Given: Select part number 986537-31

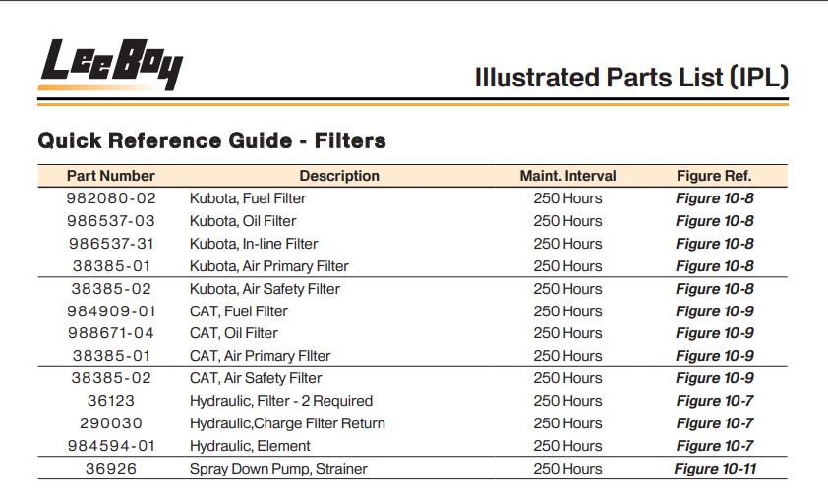Looking at the screenshot, I should [111, 244].
